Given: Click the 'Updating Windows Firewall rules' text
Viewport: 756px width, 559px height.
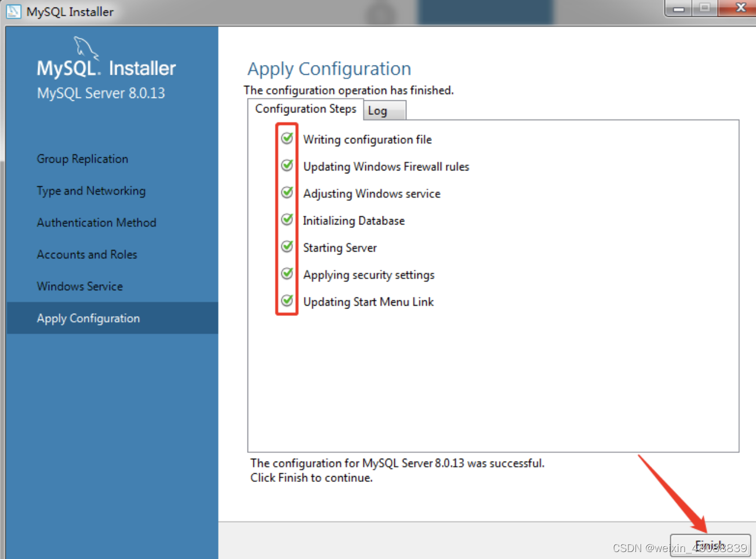Looking at the screenshot, I should 386,167.
